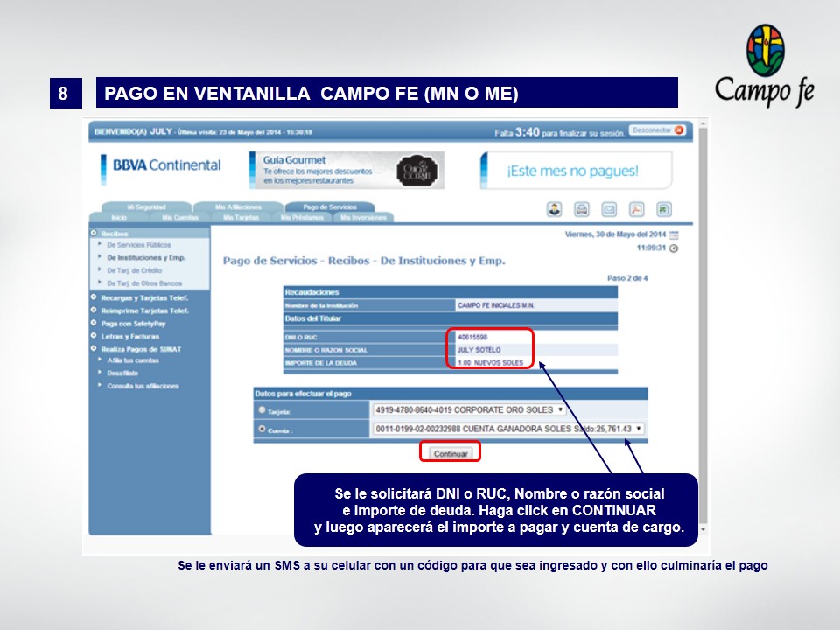The height and width of the screenshot is (630, 840).
Task: Open the Guía Gourmet banner
Action: 346,170
